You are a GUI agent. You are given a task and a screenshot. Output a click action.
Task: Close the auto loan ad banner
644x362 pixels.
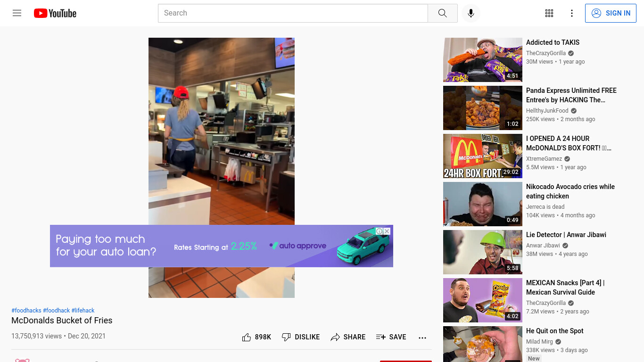(x=387, y=231)
